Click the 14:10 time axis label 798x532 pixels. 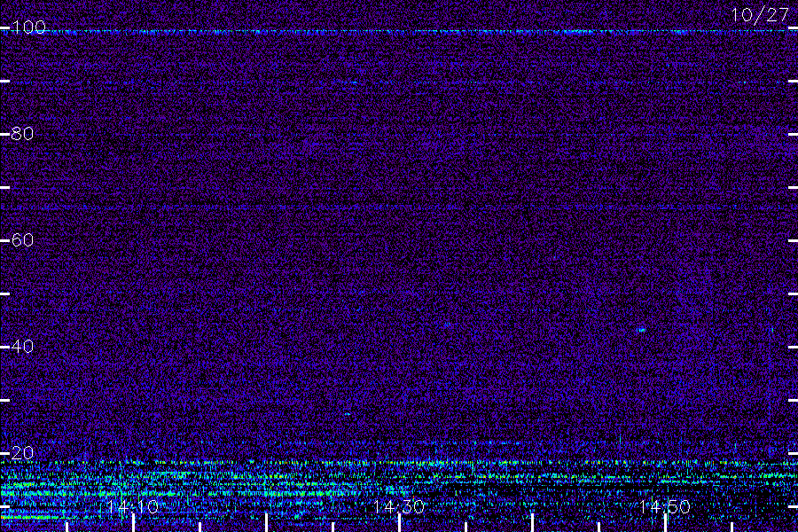[x=133, y=506]
